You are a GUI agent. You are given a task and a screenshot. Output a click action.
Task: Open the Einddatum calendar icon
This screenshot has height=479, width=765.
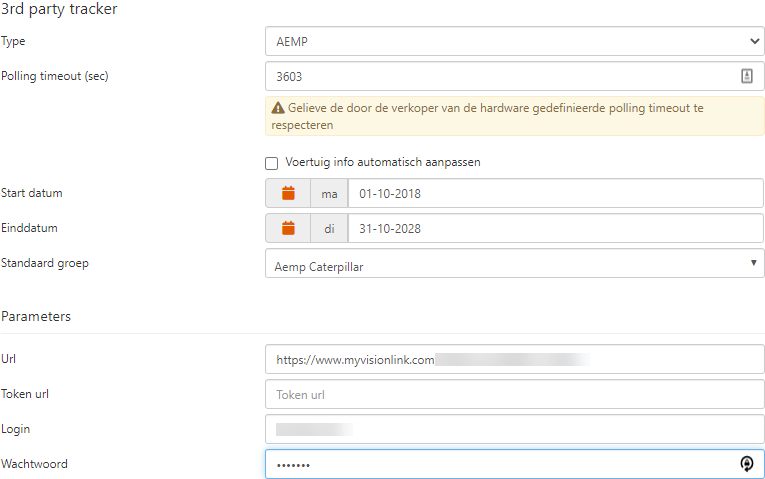click(x=288, y=228)
